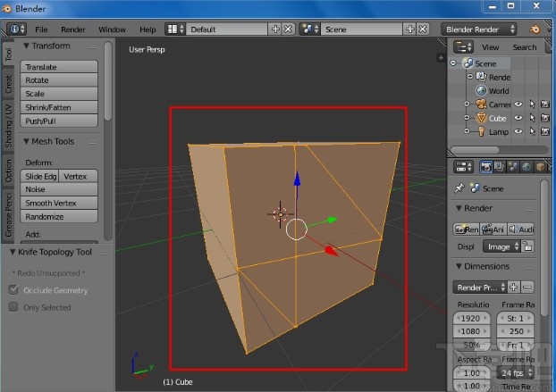
Task: Click the Blender logo in header
Action: [x=535, y=29]
